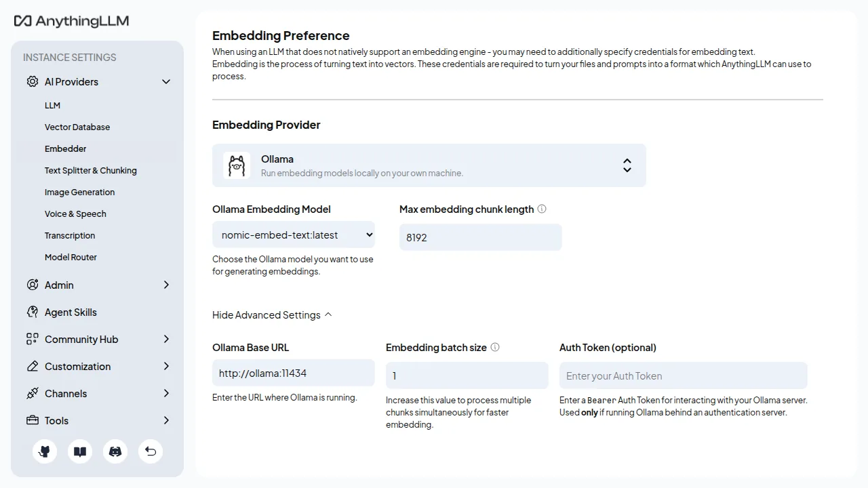
Task: Navigate to Image Generation
Action: click(x=80, y=192)
